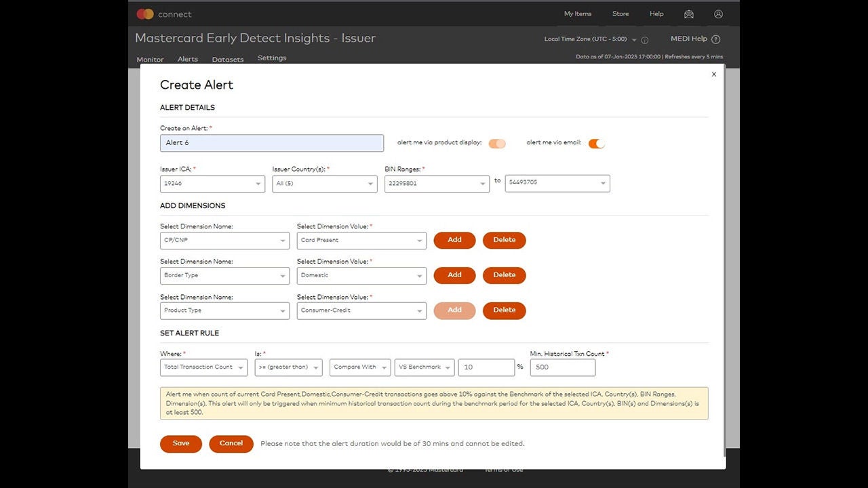Click the Cancel button
Screen dimensions: 868x488
[231, 443]
